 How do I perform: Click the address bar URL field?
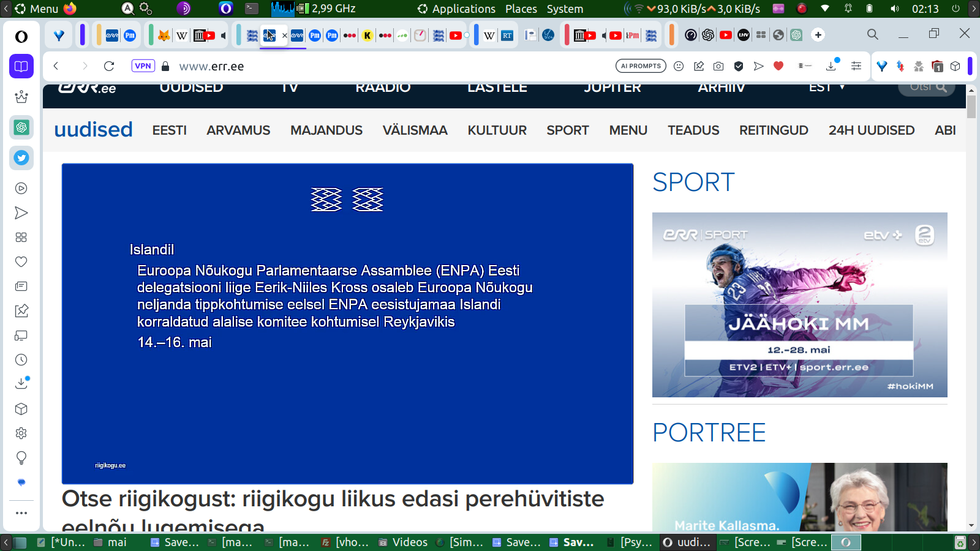coord(392,66)
